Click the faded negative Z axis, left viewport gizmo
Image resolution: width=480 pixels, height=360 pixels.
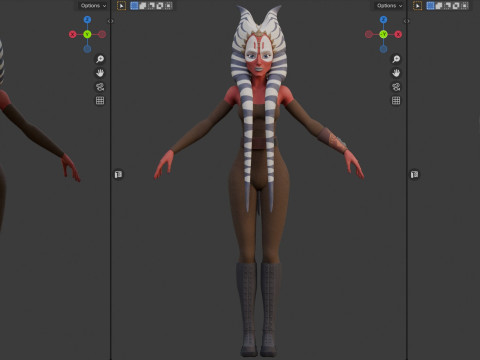point(87,49)
